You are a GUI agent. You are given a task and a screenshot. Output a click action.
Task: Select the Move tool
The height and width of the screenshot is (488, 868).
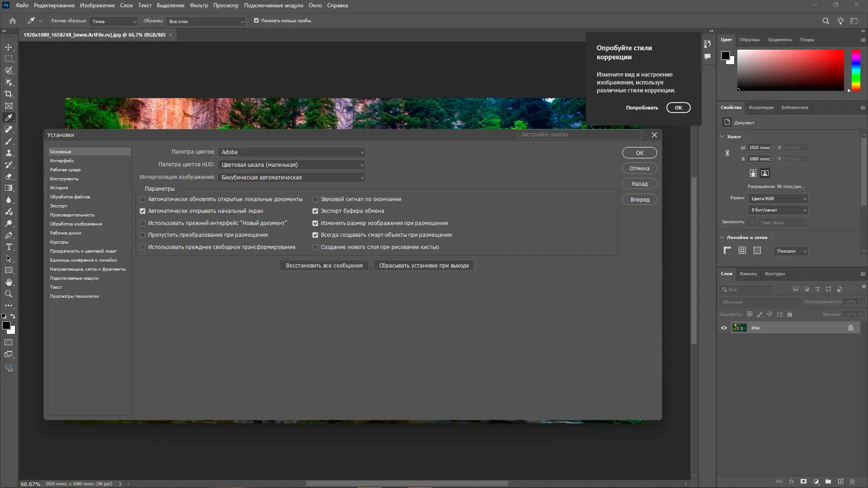[x=9, y=47]
